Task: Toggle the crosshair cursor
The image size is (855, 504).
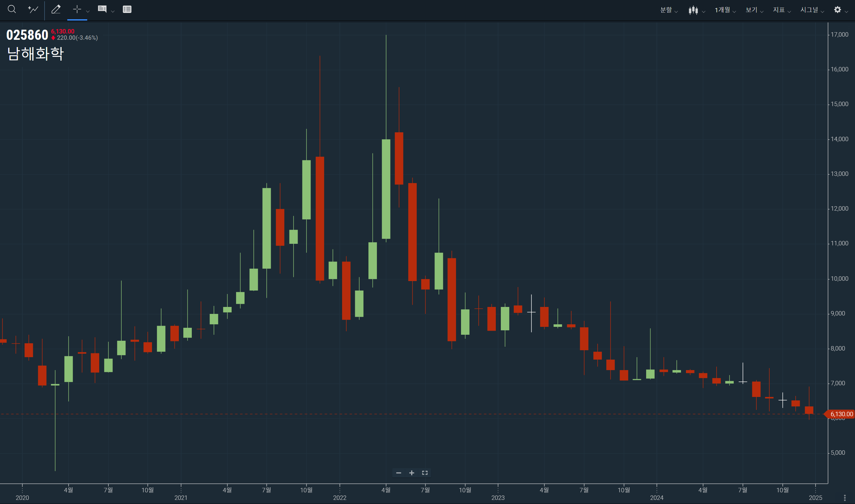Action: pos(77,9)
